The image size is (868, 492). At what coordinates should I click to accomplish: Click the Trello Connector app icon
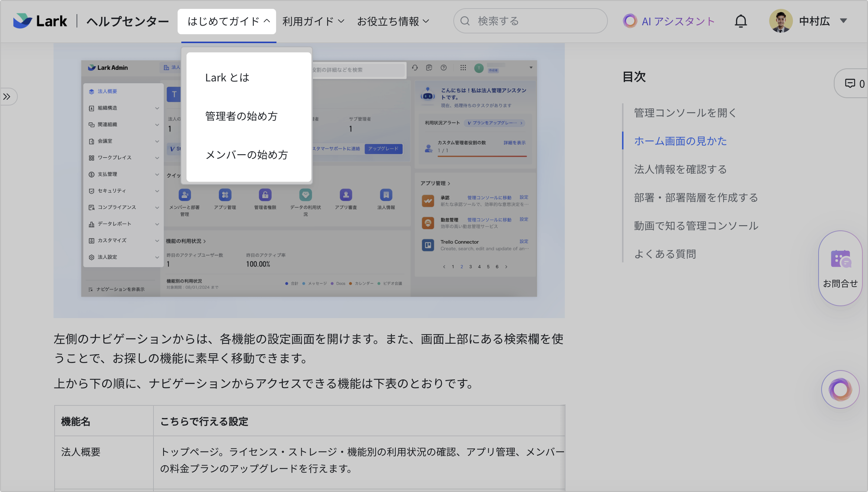pos(428,245)
